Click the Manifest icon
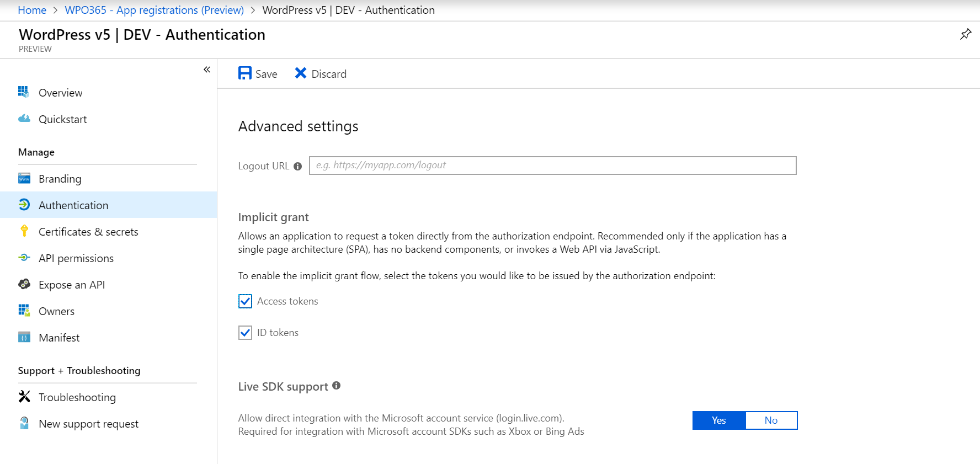980x464 pixels. tap(24, 337)
